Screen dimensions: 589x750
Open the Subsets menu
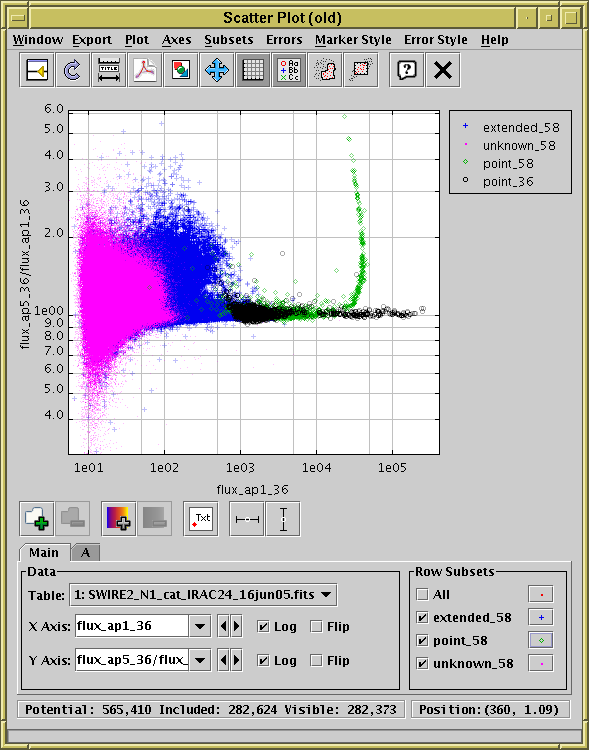[x=229, y=40]
